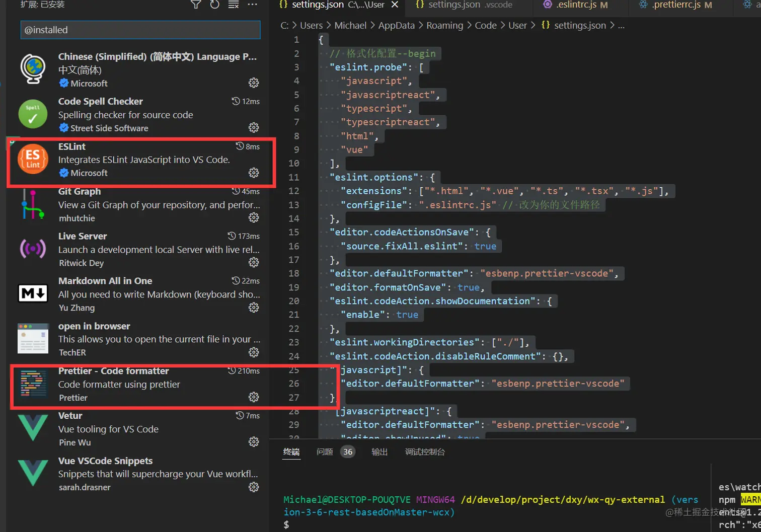The image size is (761, 532).
Task: Click the ".eslintrc.js" configFile value
Action: click(458, 205)
